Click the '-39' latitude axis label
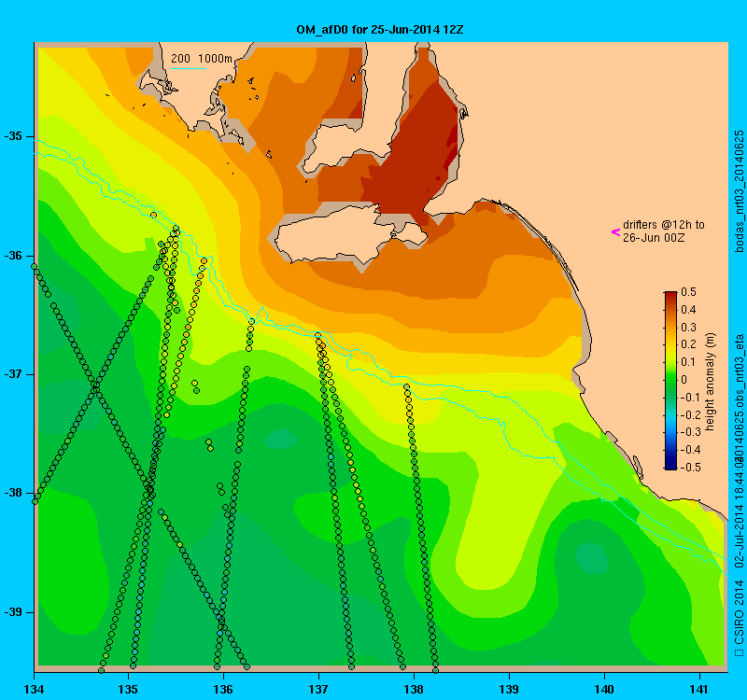This screenshot has width=747, height=700. point(13,612)
